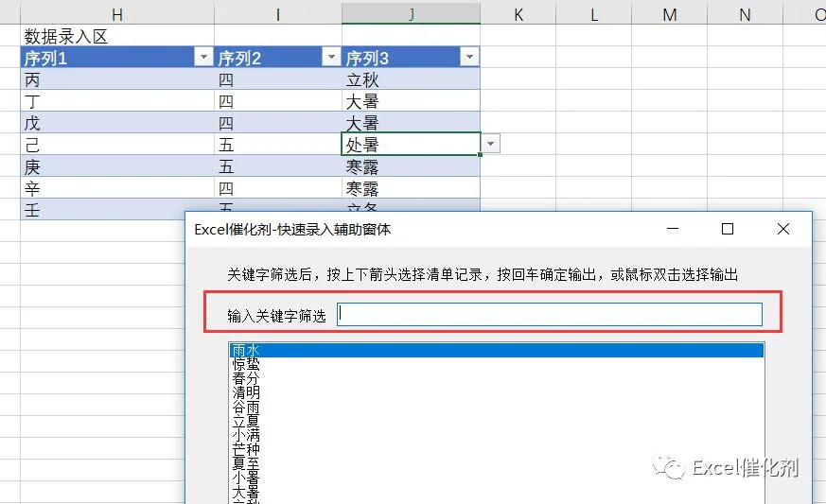Select column I header
This screenshot has width=826, height=504.
tap(277, 14)
